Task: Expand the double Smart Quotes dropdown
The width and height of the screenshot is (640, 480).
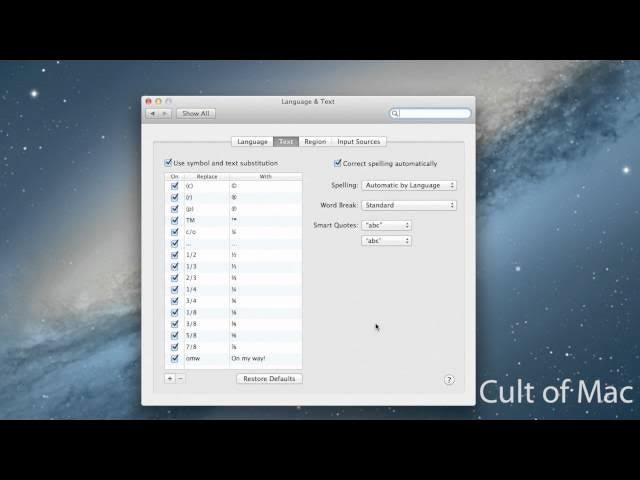Action: (386, 226)
